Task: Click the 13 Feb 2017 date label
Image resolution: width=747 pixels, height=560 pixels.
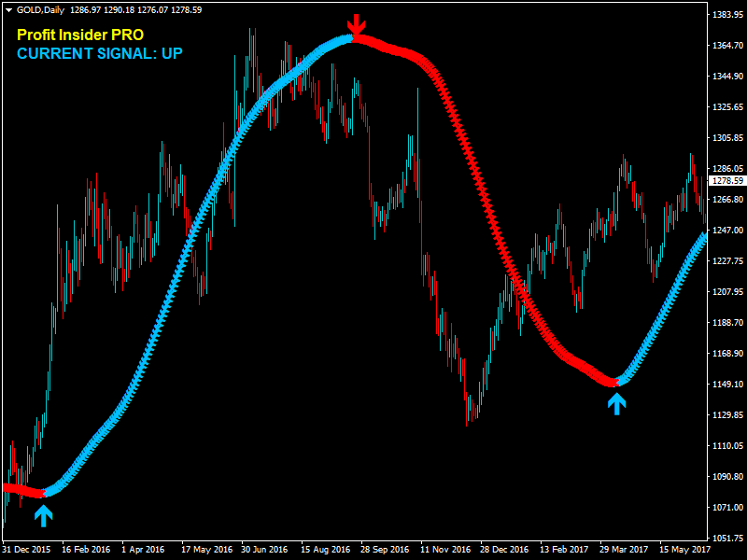Action: (x=564, y=550)
